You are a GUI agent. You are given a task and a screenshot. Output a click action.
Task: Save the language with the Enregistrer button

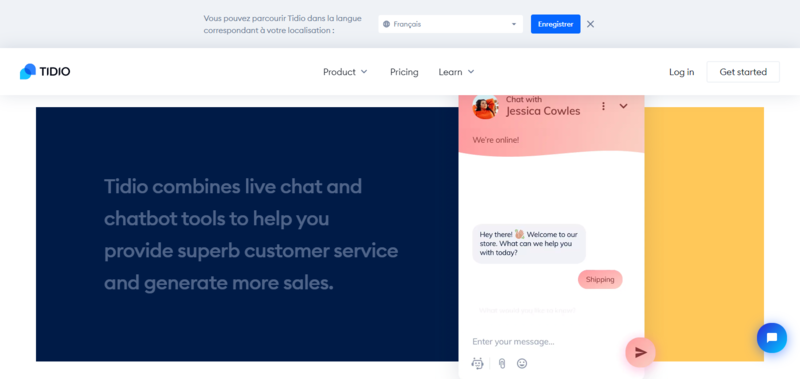[x=556, y=24]
